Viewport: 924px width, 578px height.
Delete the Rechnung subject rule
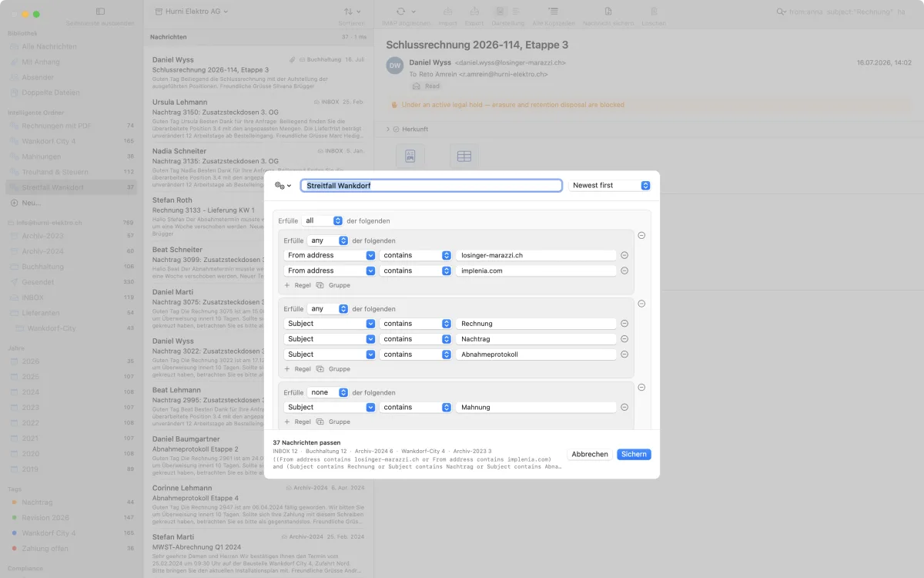click(x=624, y=324)
